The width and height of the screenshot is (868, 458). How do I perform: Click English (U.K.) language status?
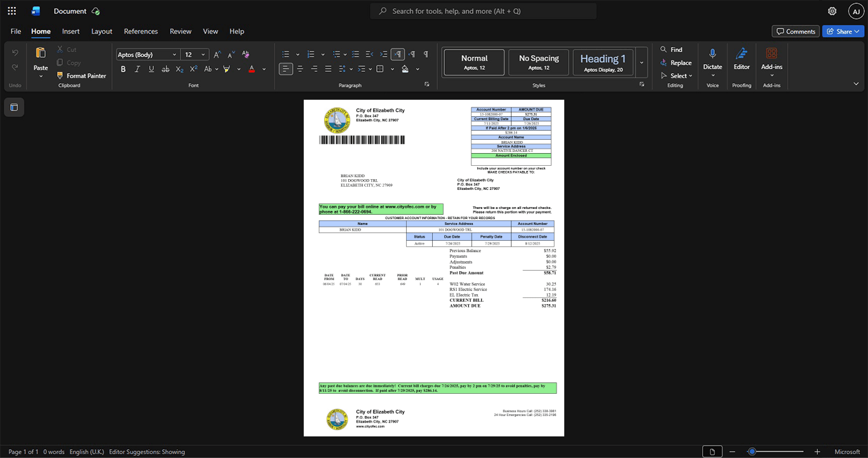tap(86, 452)
